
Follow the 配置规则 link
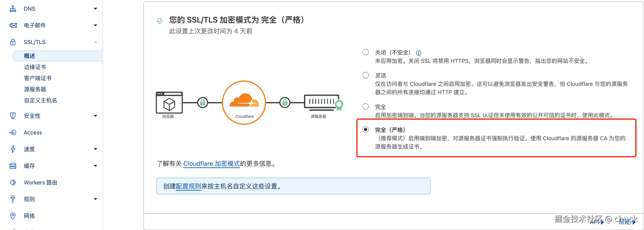pos(188,186)
